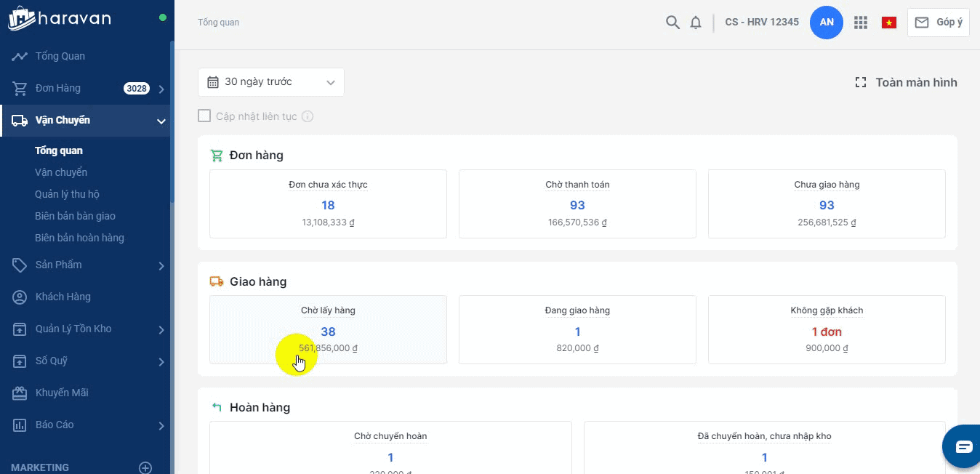980x474 pixels.
Task: Click the plus icon beside MARKETING
Action: [145, 467]
